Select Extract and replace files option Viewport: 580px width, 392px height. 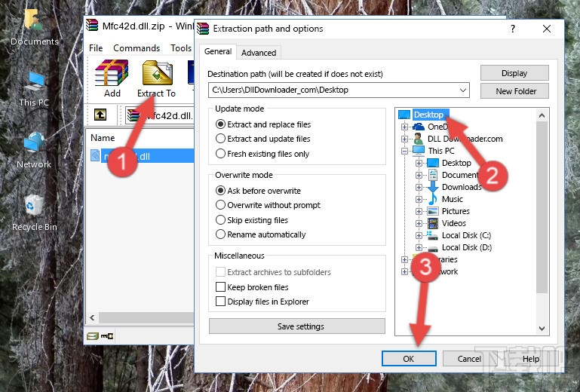pos(263,124)
